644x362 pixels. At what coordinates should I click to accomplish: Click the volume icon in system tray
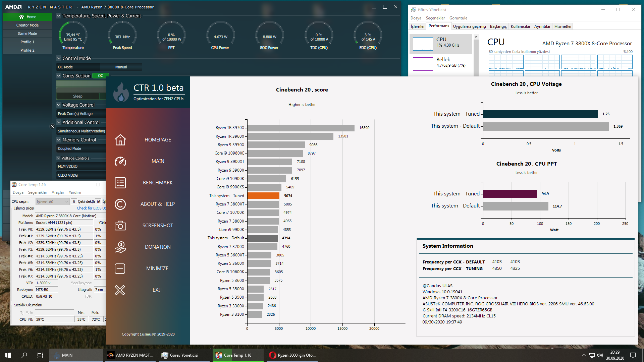[x=600, y=355]
